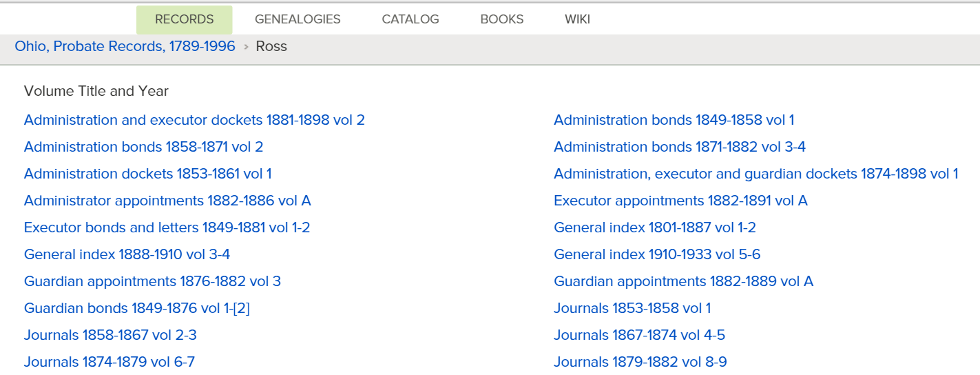
Task: Open the Genealogies tab
Action: pyautogui.click(x=298, y=19)
